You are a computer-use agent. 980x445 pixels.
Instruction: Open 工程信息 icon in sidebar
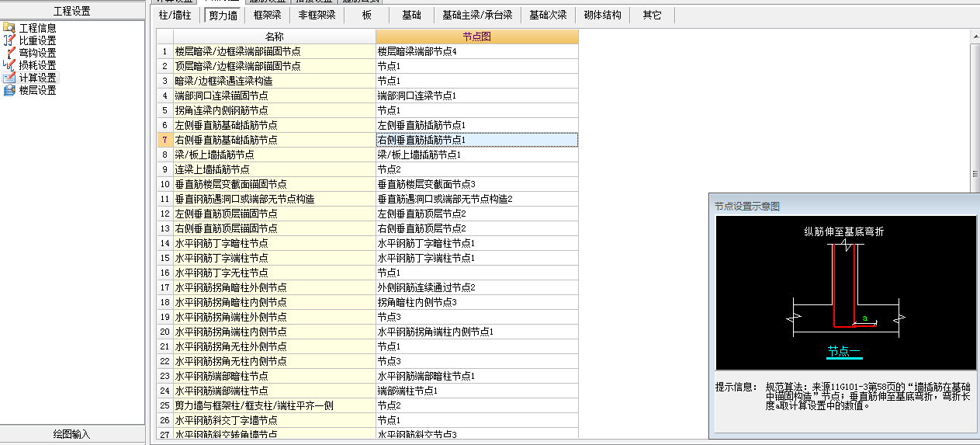[x=9, y=28]
